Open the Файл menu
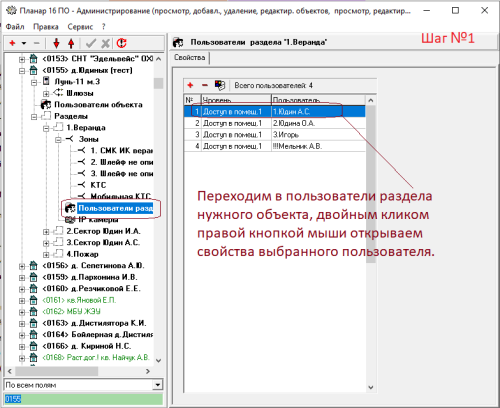Image resolution: width=500 pixels, height=408 pixels. click(x=15, y=27)
